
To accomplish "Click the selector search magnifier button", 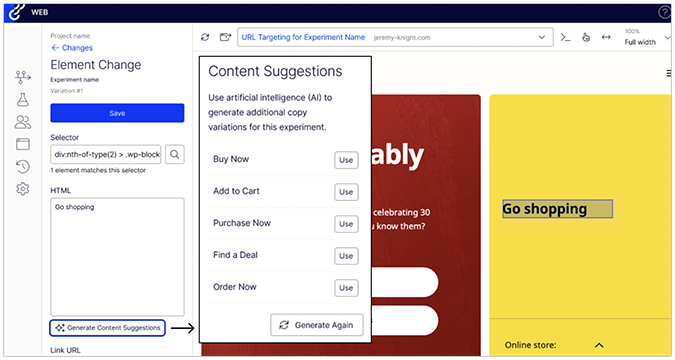I will click(x=175, y=154).
